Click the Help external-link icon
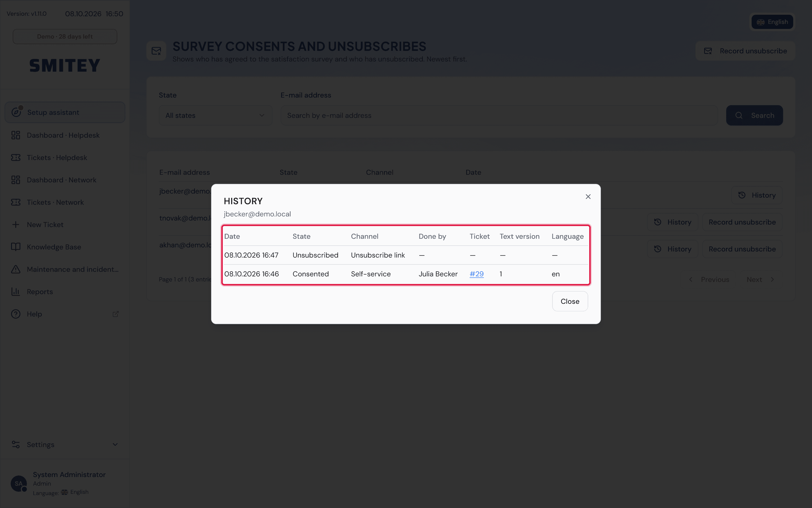The image size is (812, 508). click(x=115, y=314)
